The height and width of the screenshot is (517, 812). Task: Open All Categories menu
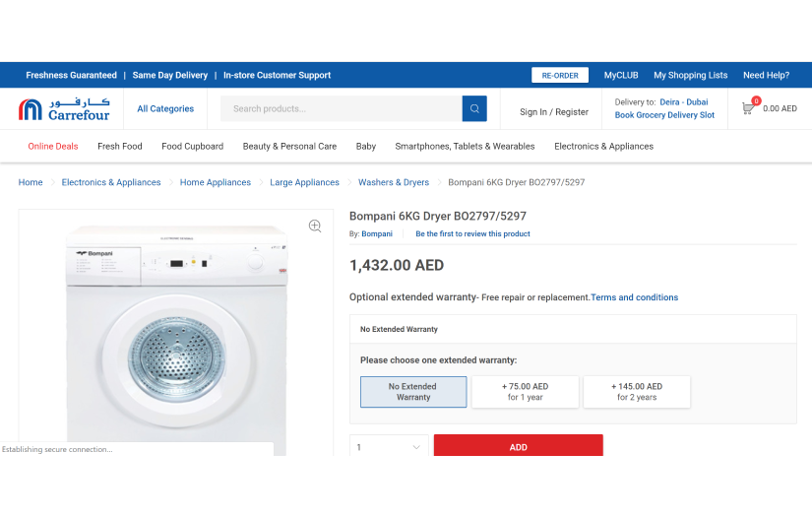click(165, 108)
